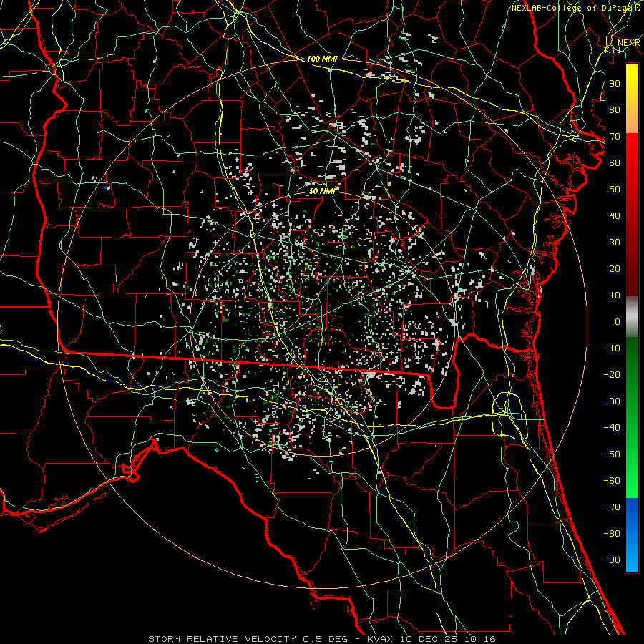
Task: Click the -40 scale value
Action: click(x=612, y=428)
